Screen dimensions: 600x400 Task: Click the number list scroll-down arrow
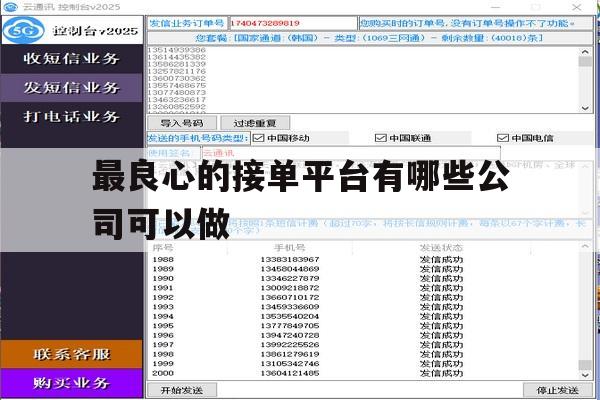[585, 108]
